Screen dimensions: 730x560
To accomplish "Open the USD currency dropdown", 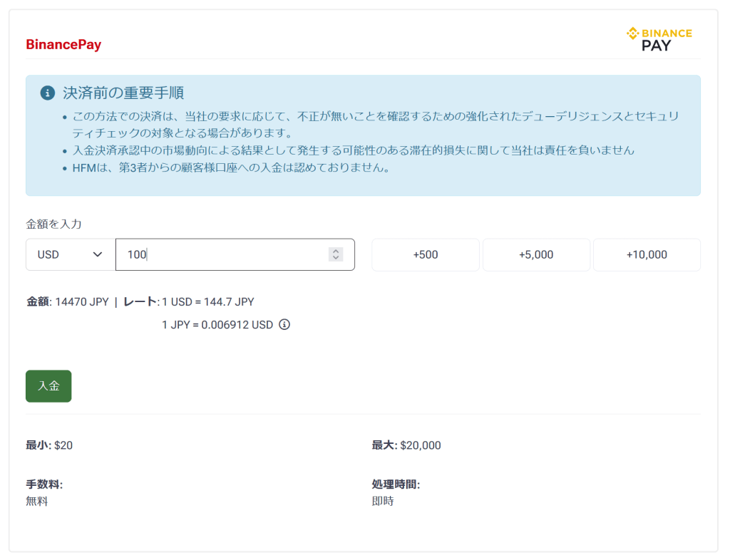I will [71, 254].
